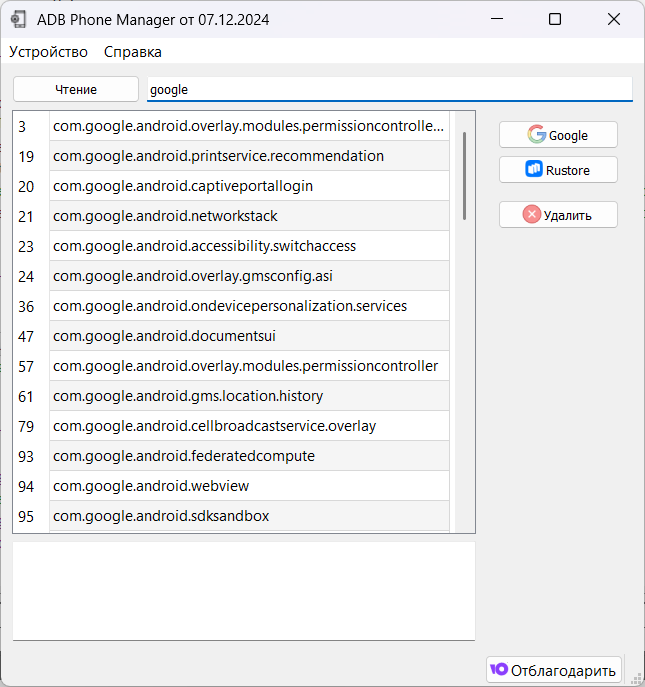The width and height of the screenshot is (645, 687).
Task: Select com.google.android.accessibility.switchaccess row
Action: [249, 246]
